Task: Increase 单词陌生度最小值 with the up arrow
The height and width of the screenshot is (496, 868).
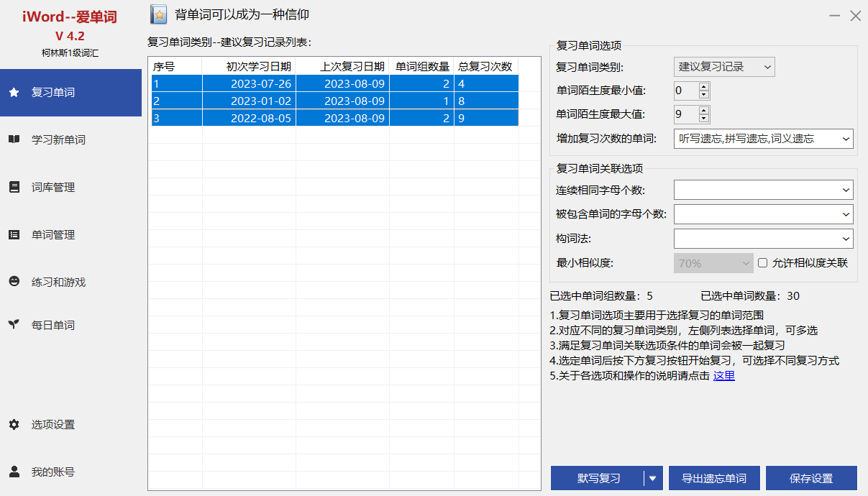Action: point(703,86)
